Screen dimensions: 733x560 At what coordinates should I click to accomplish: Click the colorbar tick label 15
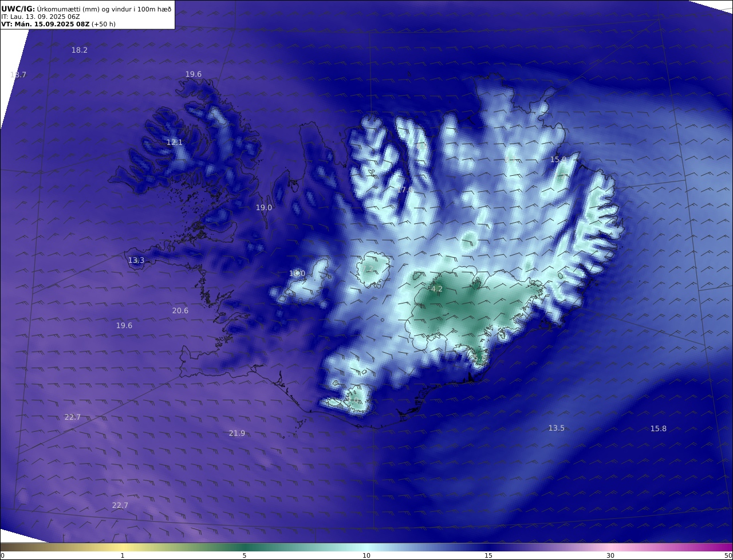[488, 555]
